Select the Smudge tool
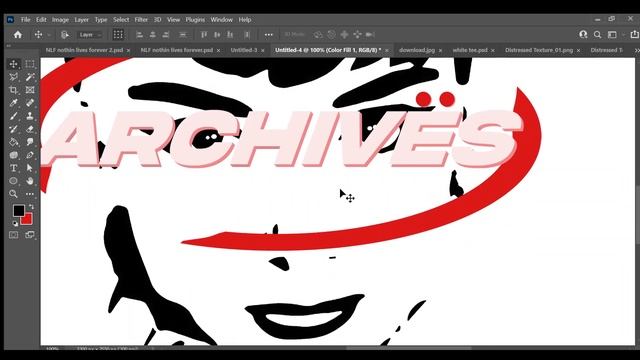This screenshot has width=640, height=360. 30,142
